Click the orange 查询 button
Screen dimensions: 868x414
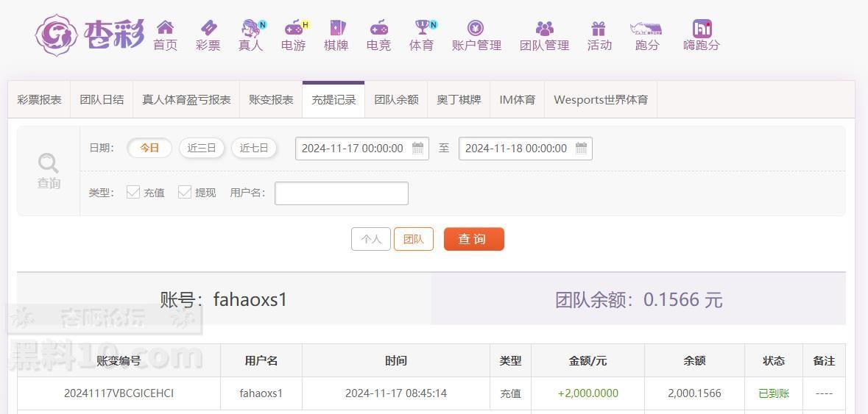[x=473, y=239]
